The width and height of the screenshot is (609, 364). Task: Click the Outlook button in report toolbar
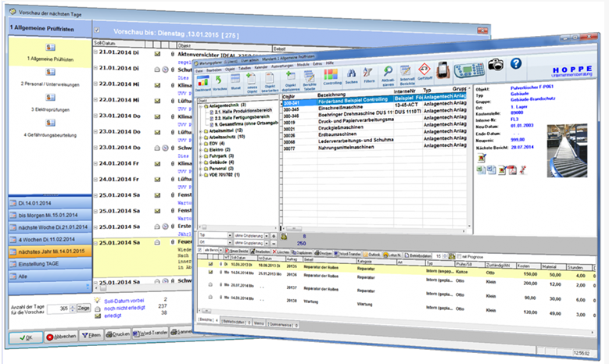(x=371, y=255)
